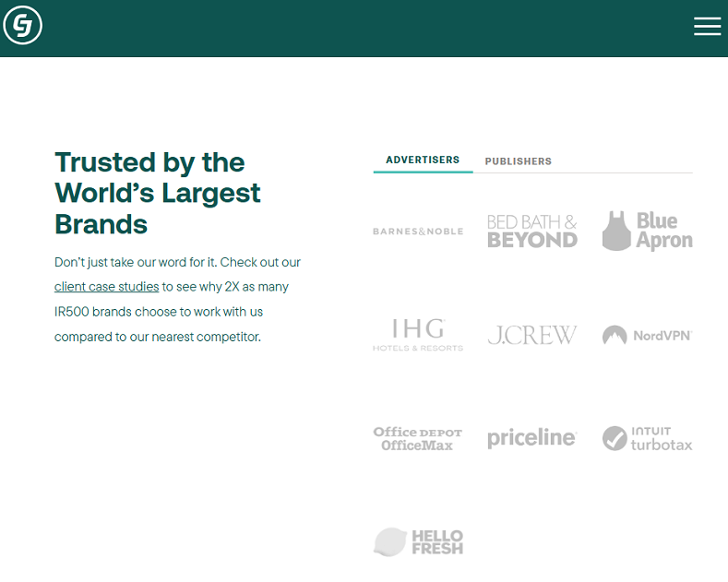Viewport: 728px width, 582px height.
Task: Click the CJ logo in the header
Action: (22, 26)
